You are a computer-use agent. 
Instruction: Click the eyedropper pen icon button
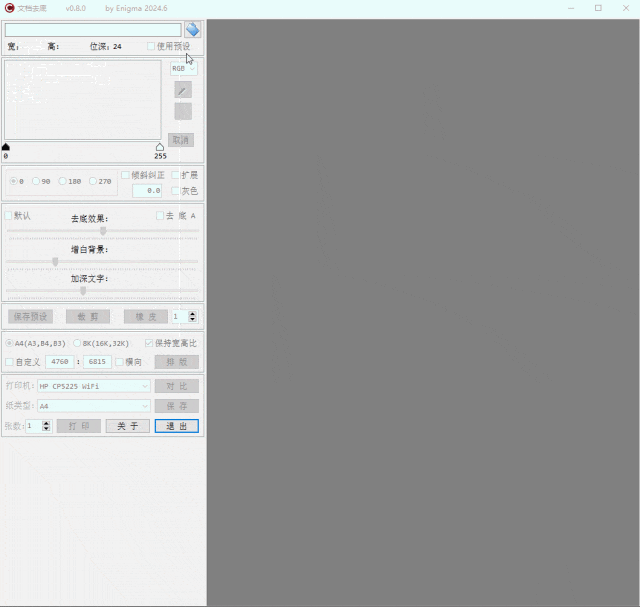point(183,90)
